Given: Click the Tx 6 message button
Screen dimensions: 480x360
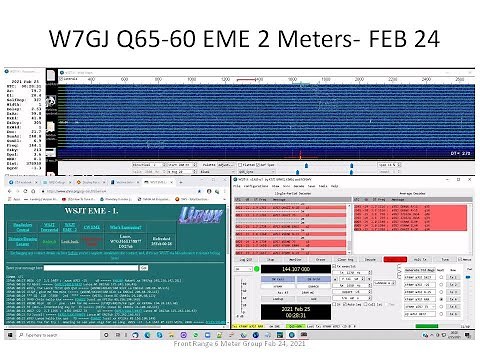Looking at the screenshot, I should (x=453, y=314).
